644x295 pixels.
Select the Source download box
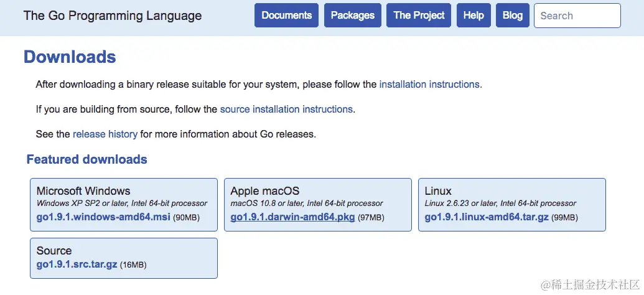124,258
